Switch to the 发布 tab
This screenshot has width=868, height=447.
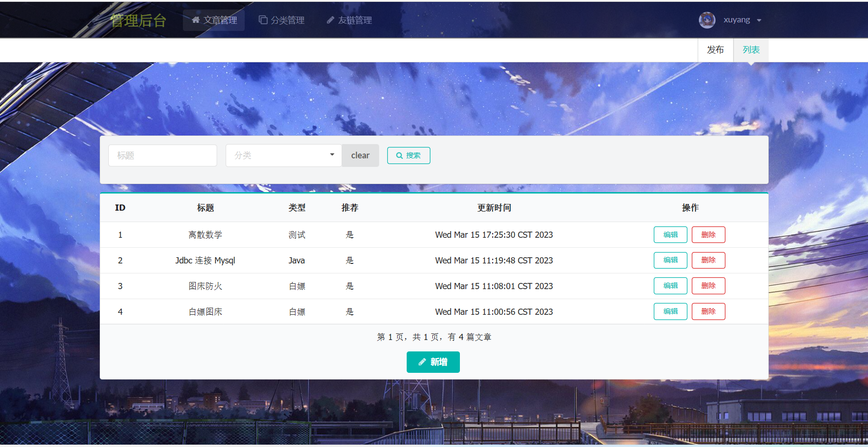click(x=715, y=50)
